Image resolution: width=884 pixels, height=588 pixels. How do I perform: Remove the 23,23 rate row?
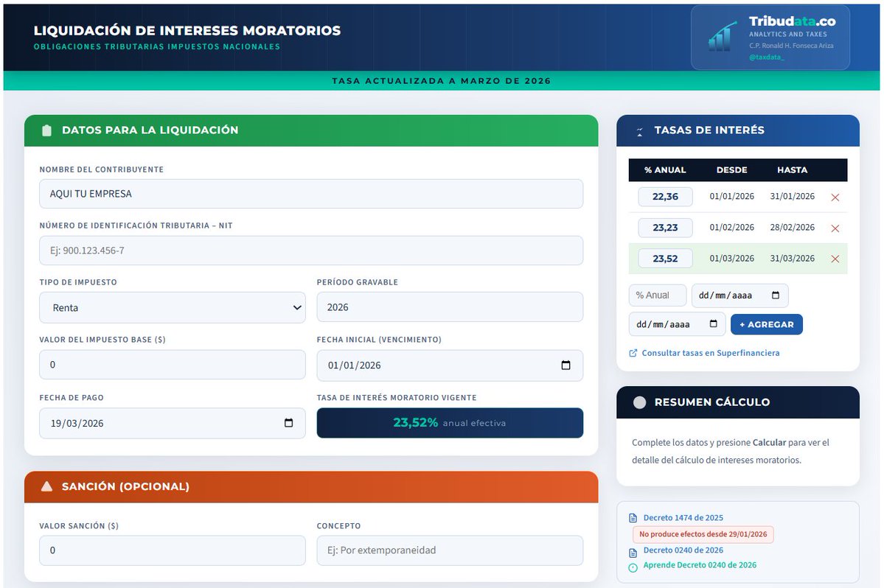[x=835, y=228]
